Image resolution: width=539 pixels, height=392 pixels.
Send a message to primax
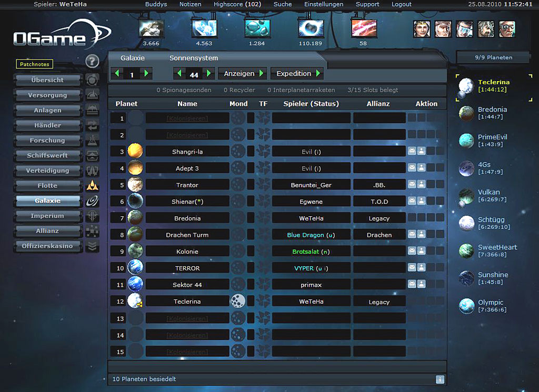(412, 284)
